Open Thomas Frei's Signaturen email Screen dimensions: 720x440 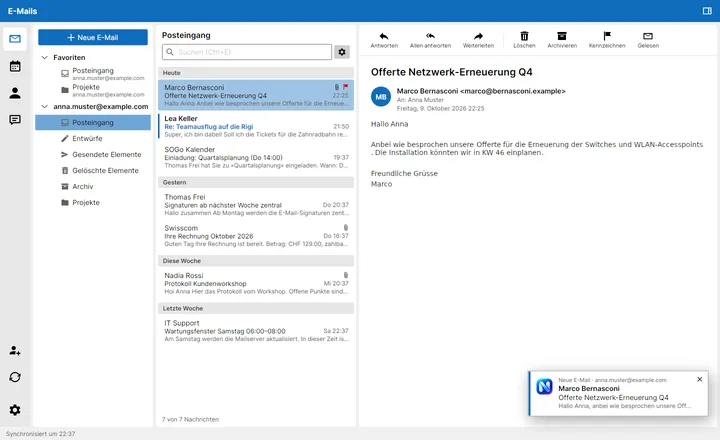(x=256, y=204)
